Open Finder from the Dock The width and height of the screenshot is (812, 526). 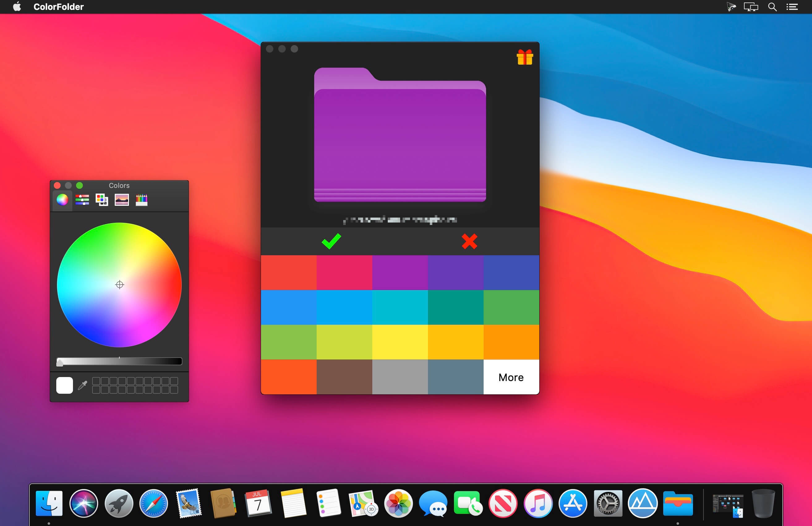pyautogui.click(x=49, y=503)
